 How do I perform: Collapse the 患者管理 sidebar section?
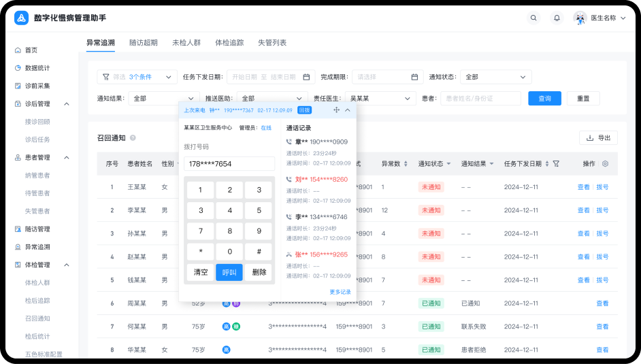[67, 158]
